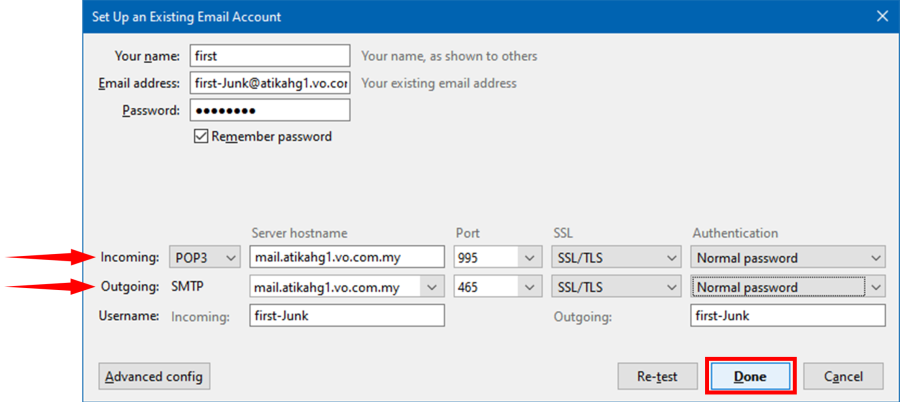Click the outgoing server hostname field
900x402 pixels.
[x=335, y=288]
